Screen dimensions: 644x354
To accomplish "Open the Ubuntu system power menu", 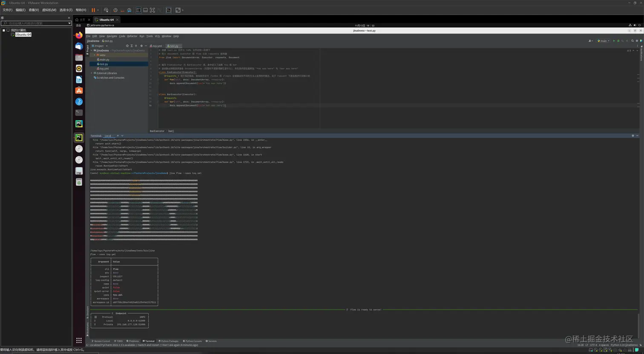I will pos(639,25).
